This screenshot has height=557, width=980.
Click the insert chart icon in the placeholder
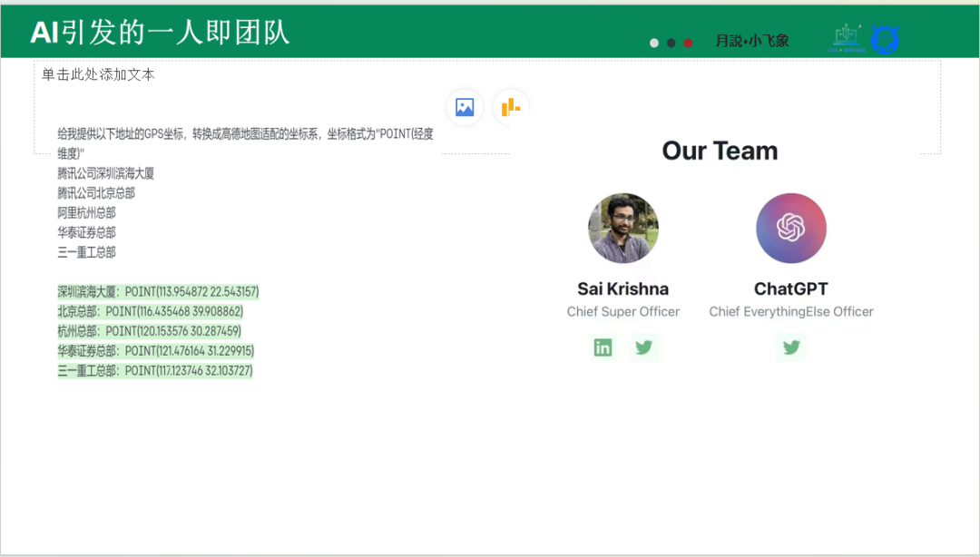511,108
